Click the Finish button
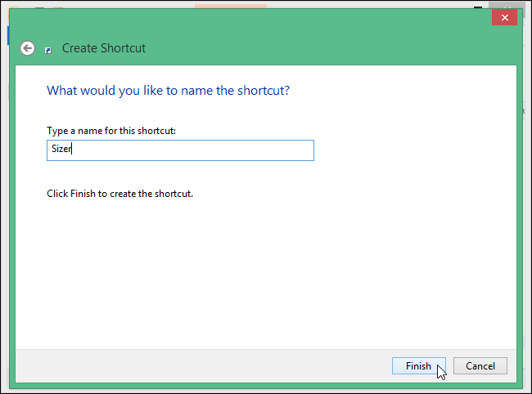532x394 pixels. pos(418,365)
